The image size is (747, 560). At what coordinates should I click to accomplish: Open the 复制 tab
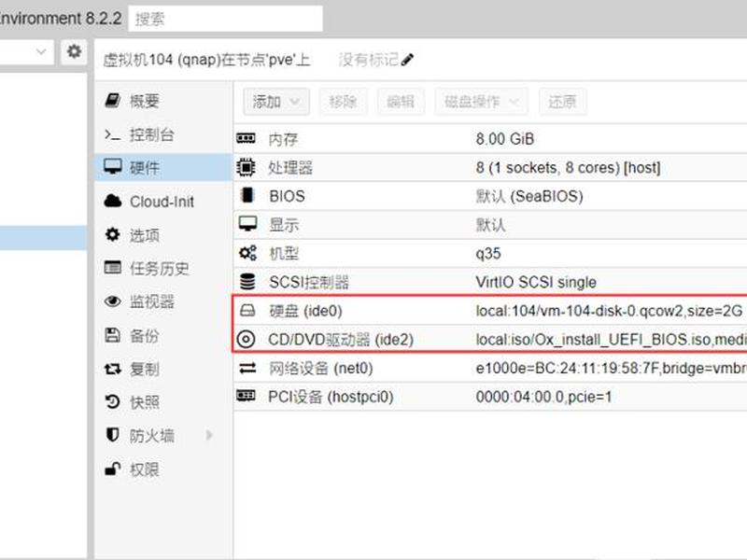[x=162, y=369]
